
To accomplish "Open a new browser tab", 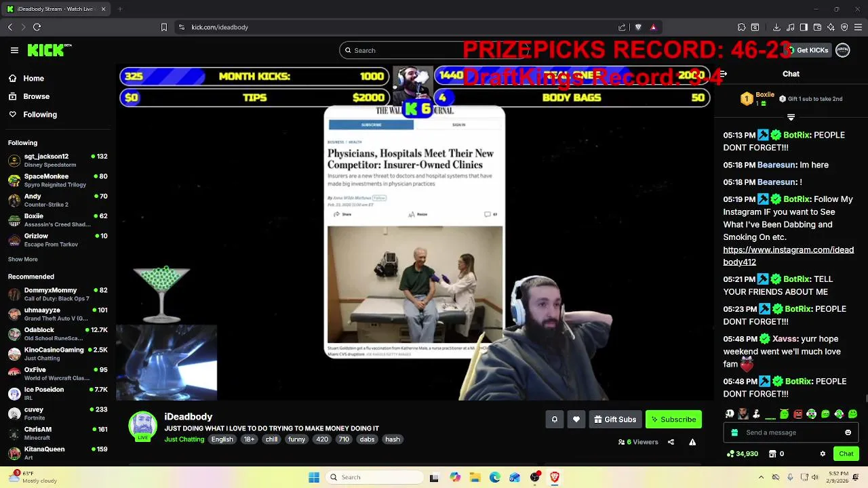I will tap(120, 9).
